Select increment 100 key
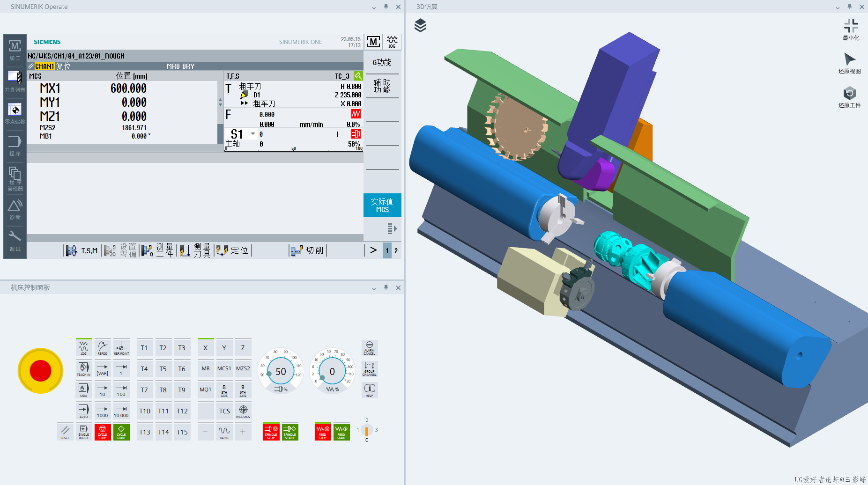 pyautogui.click(x=121, y=390)
